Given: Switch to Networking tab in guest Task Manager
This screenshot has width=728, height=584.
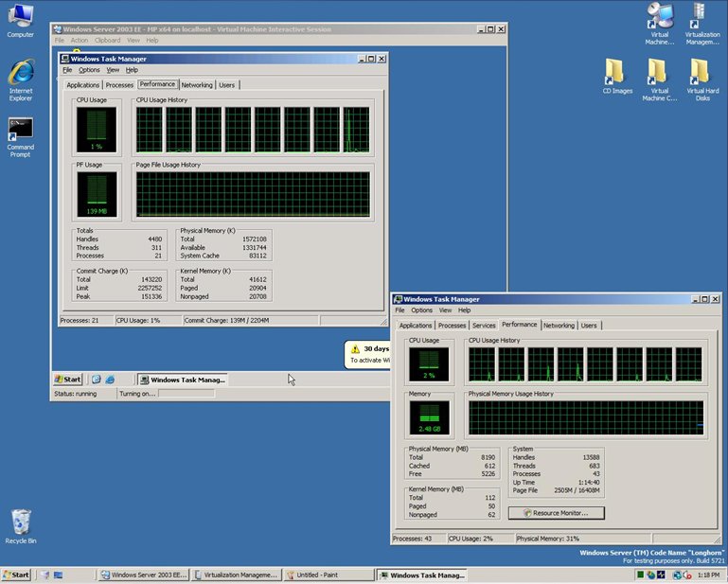Looking at the screenshot, I should [x=197, y=85].
